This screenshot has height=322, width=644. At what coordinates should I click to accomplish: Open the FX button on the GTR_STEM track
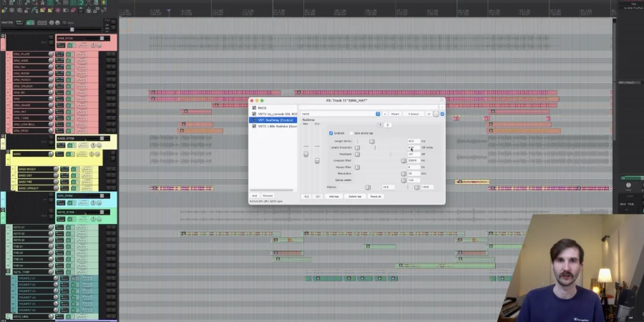coord(70,203)
